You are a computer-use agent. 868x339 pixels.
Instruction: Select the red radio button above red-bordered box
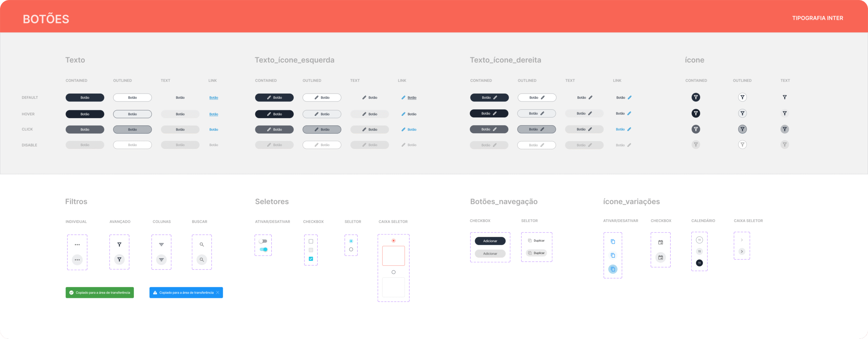click(393, 241)
